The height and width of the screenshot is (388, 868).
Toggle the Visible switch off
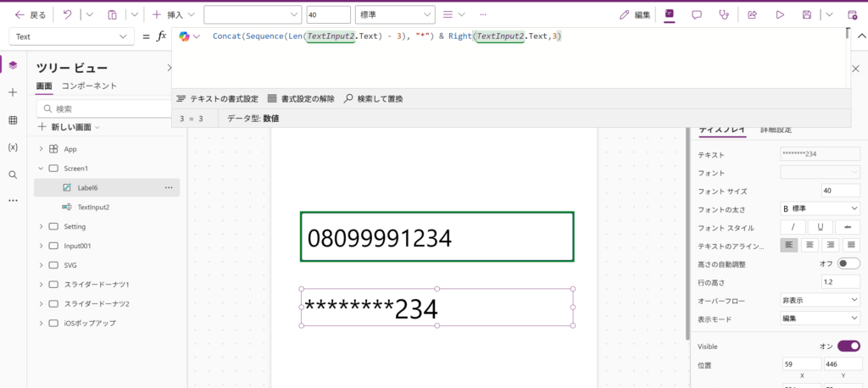coord(849,346)
